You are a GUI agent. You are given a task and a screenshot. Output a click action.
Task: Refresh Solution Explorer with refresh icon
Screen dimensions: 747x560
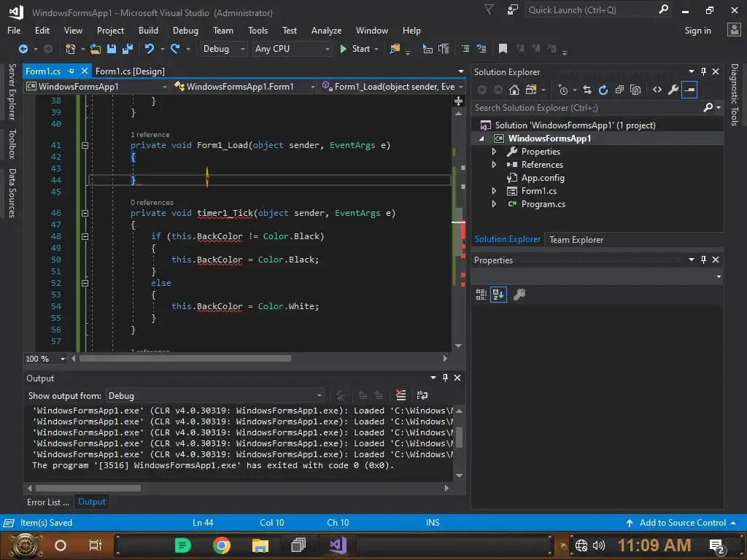603,90
